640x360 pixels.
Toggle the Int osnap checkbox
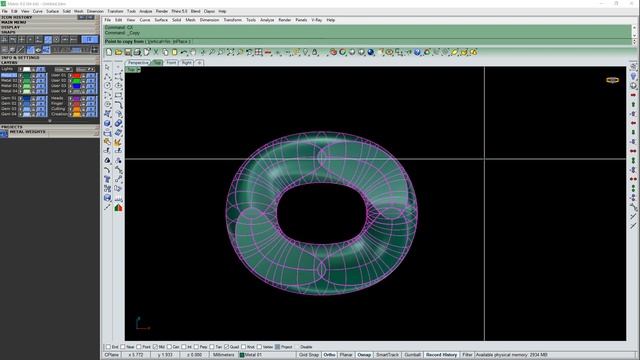(184, 347)
